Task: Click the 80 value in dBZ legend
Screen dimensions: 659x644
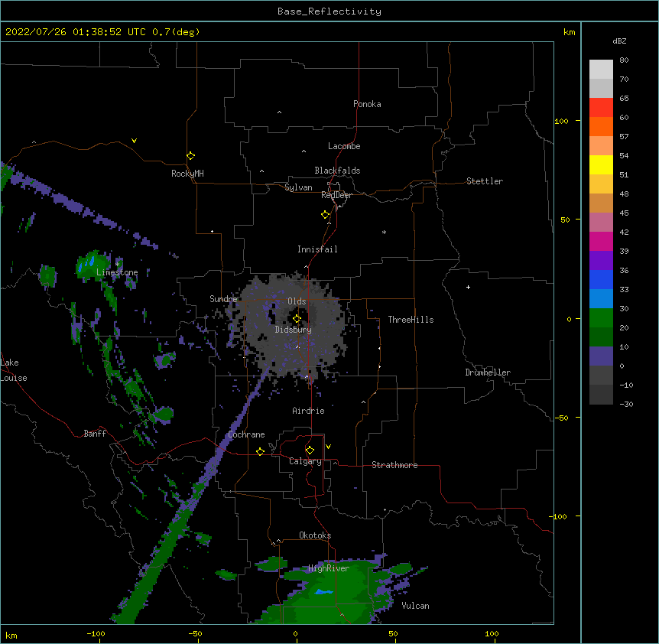Action: click(x=624, y=60)
